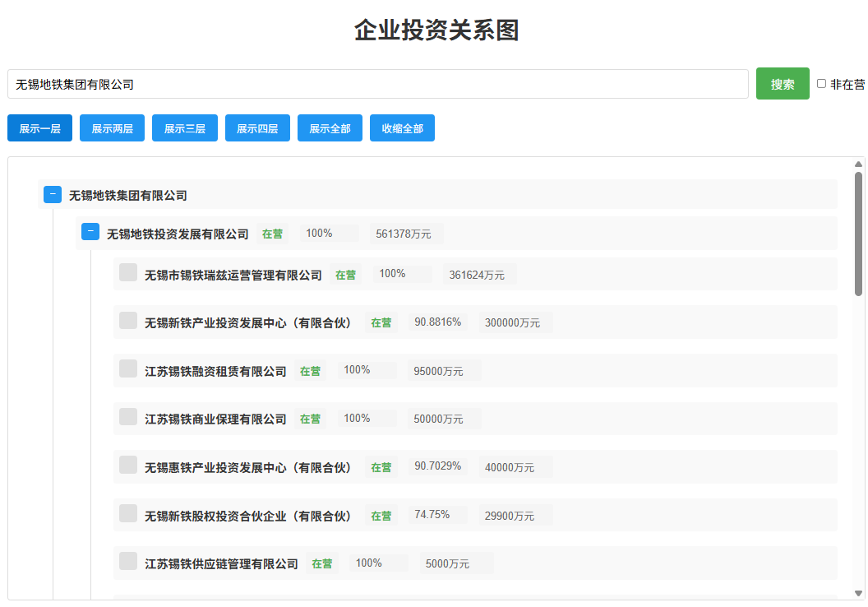Click the 展示两层 button
Viewport: 868px width, 607px height.
113,128
